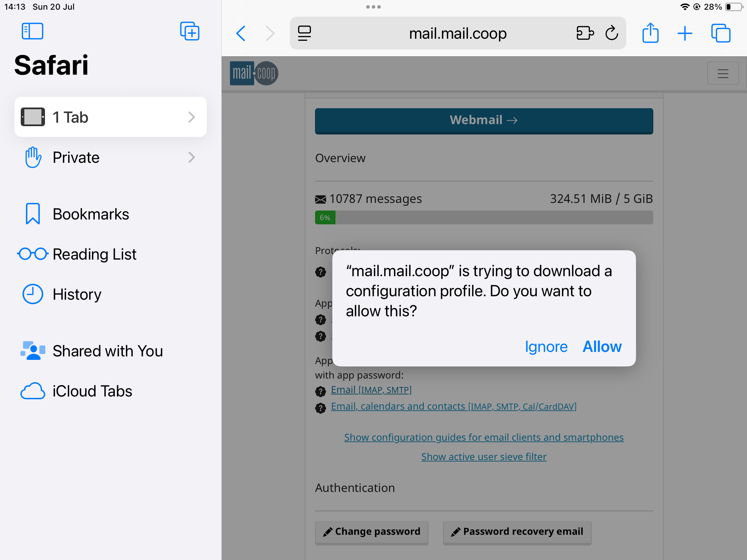The width and height of the screenshot is (747, 560).
Task: Open Email [IMAP, SMTP] link
Action: click(x=371, y=390)
